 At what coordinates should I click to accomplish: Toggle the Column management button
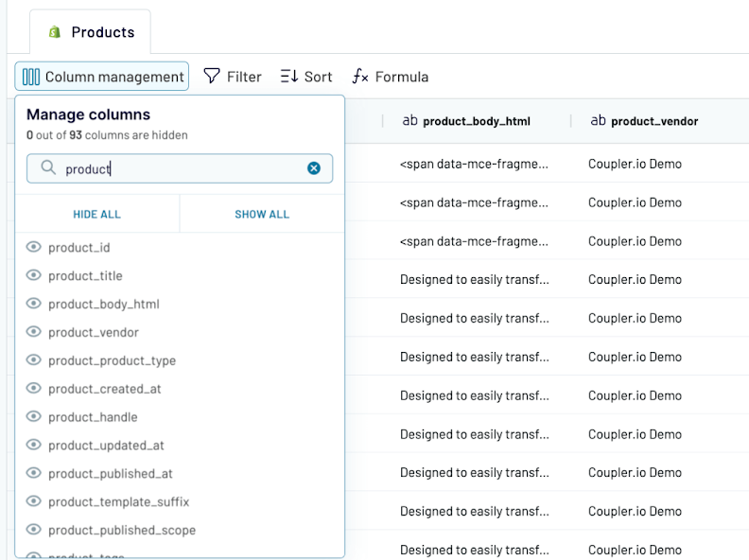point(102,77)
